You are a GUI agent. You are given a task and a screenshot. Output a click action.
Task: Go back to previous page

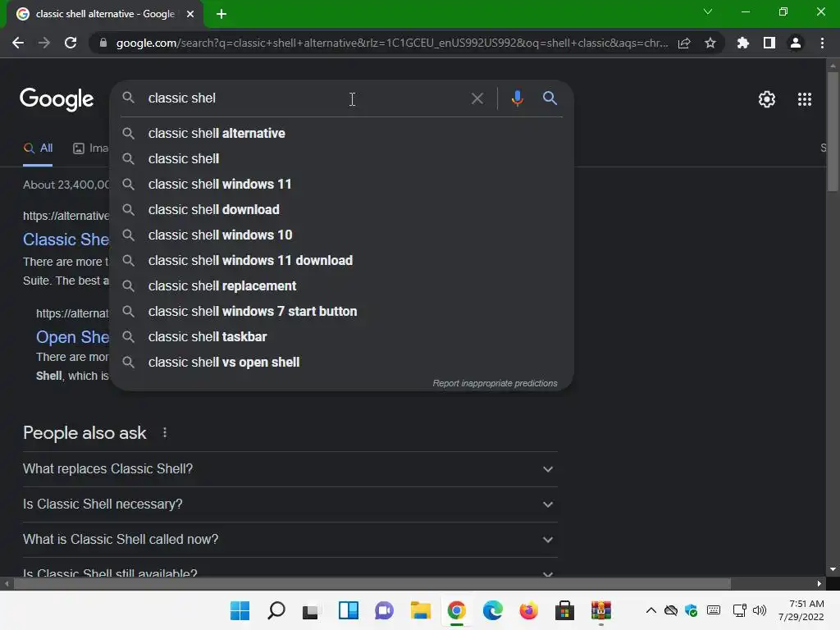(18, 43)
